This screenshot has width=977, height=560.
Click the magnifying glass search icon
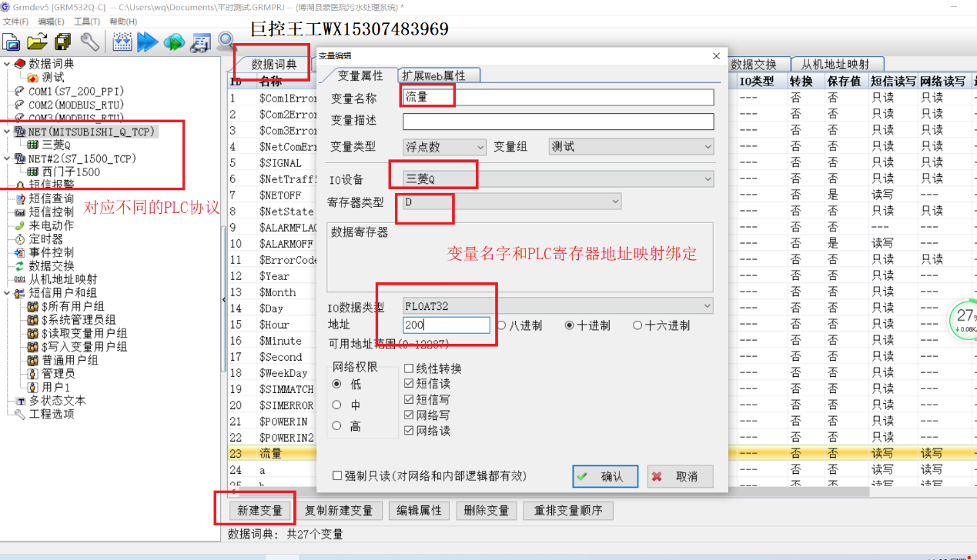[226, 41]
